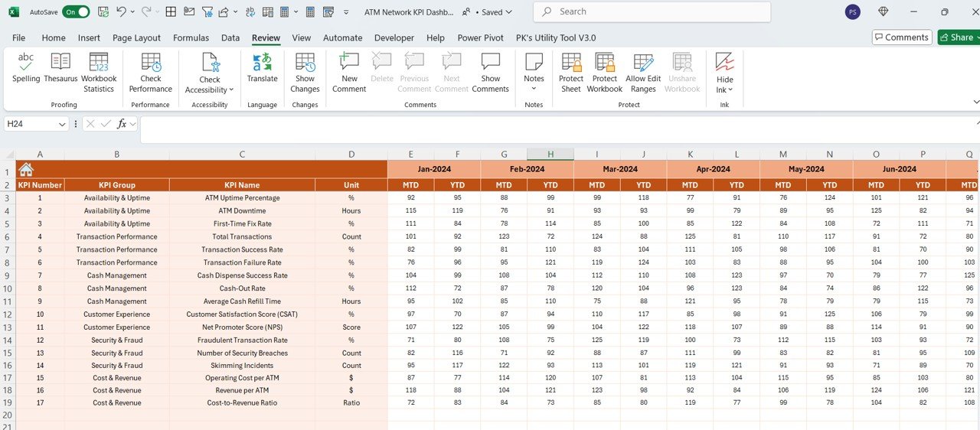Click the filter icon in the quick access toolbar

tap(207, 12)
